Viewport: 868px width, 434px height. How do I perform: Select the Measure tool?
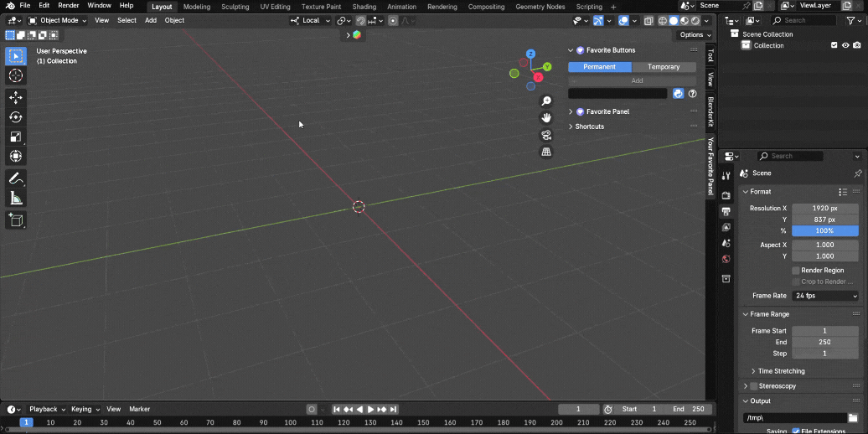15,198
